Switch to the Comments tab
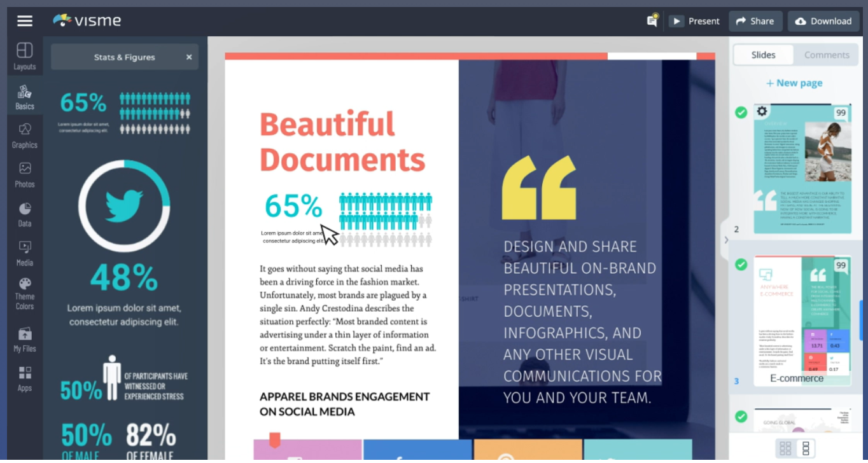868x463 pixels. tap(826, 55)
